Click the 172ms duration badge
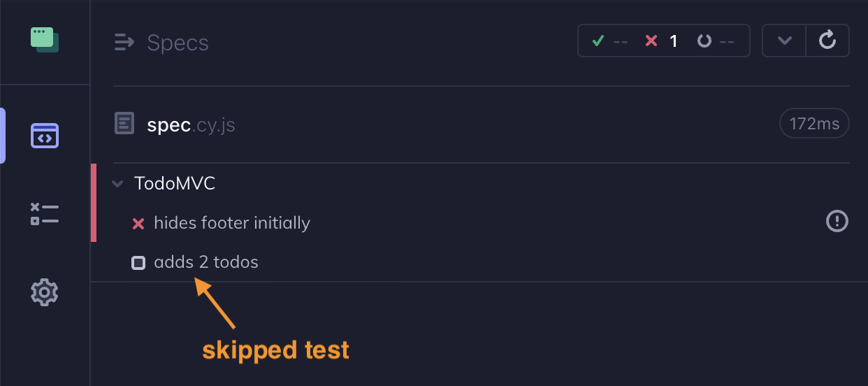Image resolution: width=868 pixels, height=386 pixels. tap(814, 124)
